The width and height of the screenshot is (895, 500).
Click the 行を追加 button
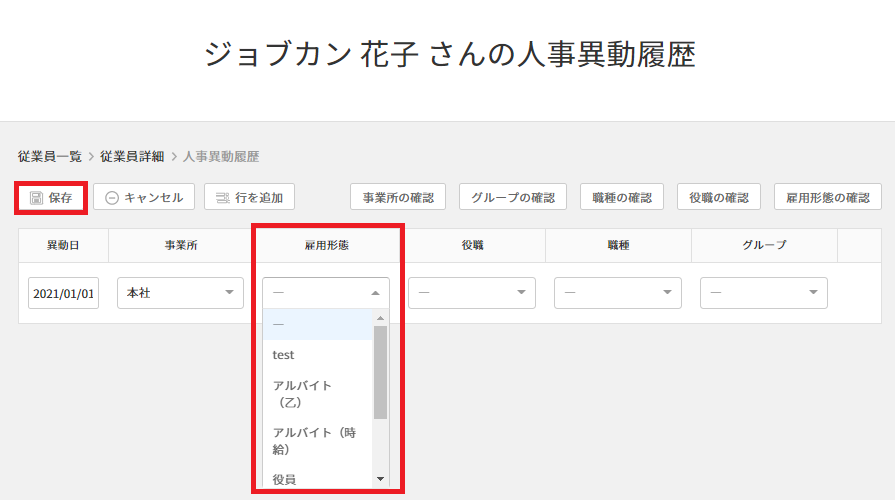coord(249,197)
